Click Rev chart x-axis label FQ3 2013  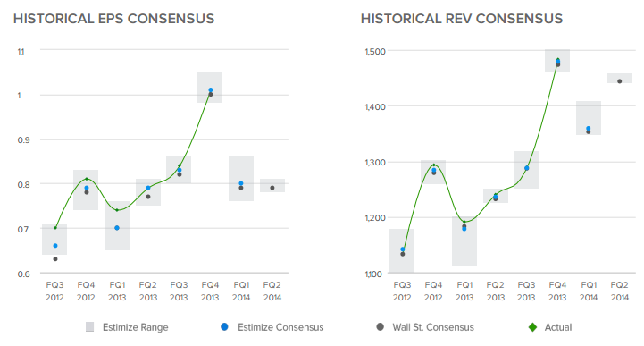pyautogui.click(x=526, y=291)
